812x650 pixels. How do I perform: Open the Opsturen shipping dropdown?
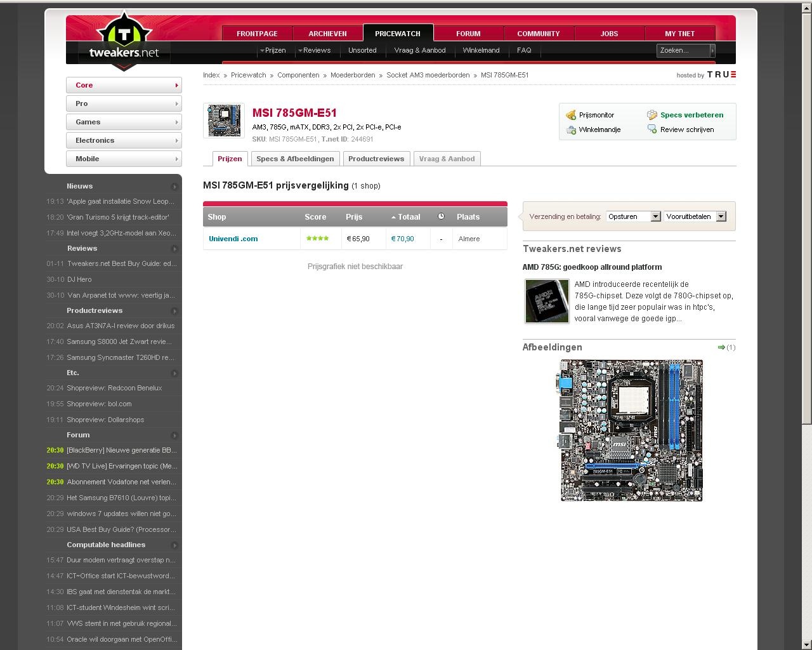(634, 216)
